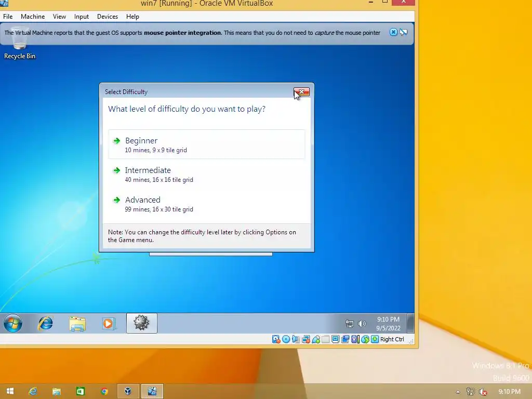Show hidden icons in host tray
The image size is (532, 399).
click(458, 392)
